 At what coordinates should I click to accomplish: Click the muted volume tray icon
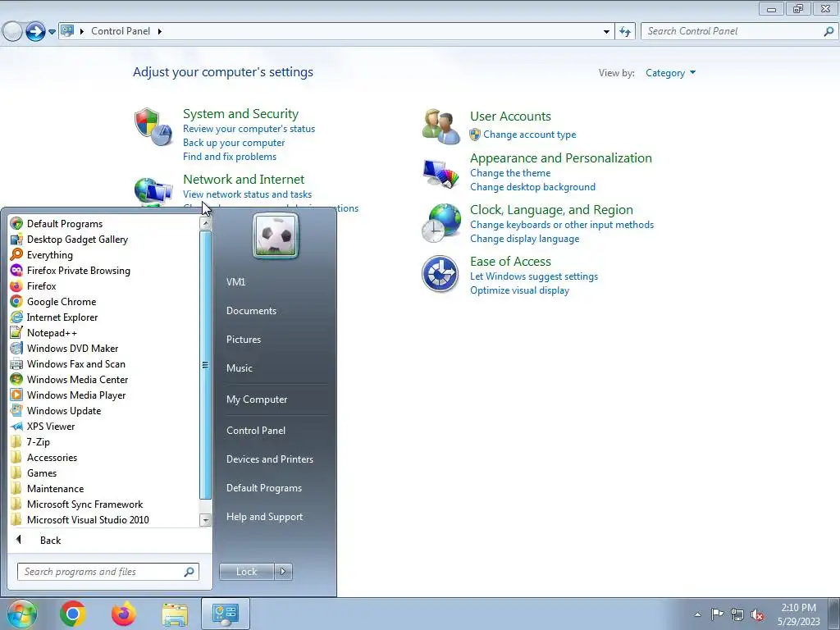point(757,614)
